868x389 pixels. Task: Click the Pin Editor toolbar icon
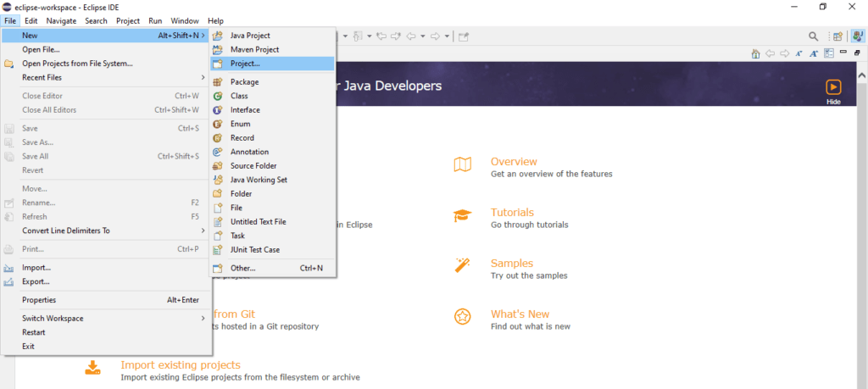point(464,36)
